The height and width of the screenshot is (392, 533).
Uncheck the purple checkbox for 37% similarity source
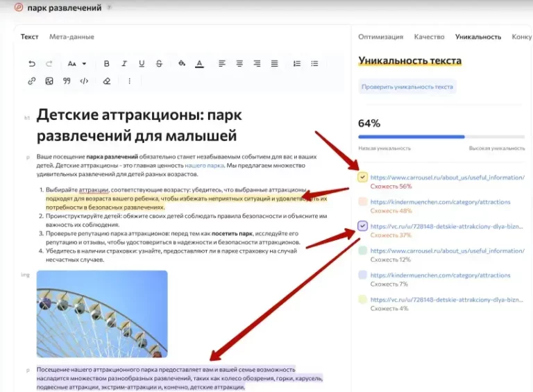pos(363,226)
